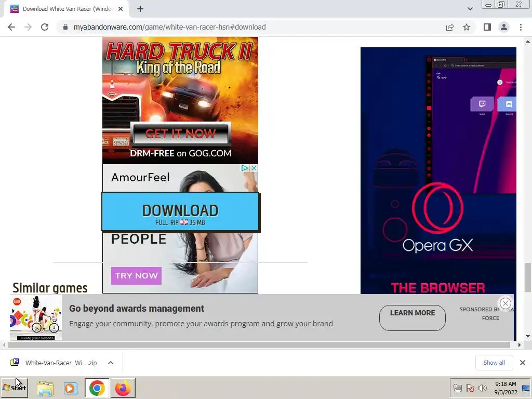Click GET IT NOW on Hard Truck ad

coord(180,134)
